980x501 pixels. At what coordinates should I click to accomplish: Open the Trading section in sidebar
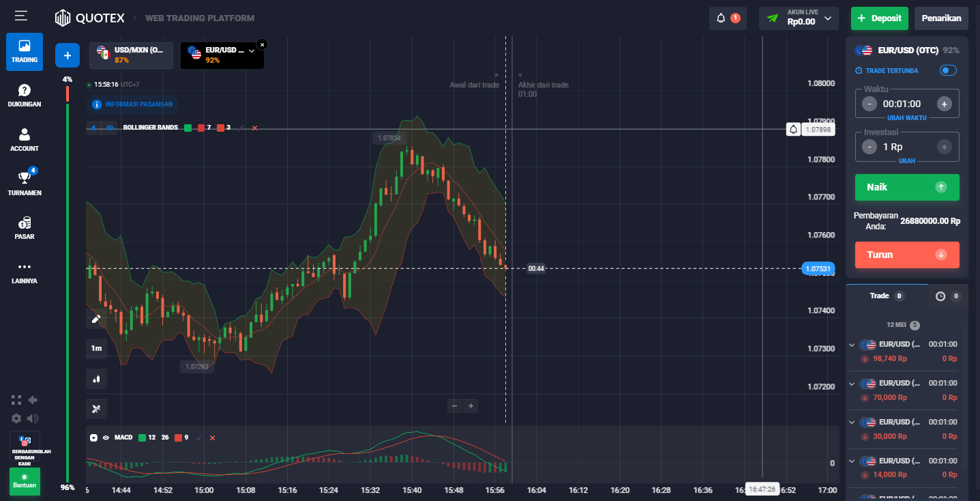(25, 52)
